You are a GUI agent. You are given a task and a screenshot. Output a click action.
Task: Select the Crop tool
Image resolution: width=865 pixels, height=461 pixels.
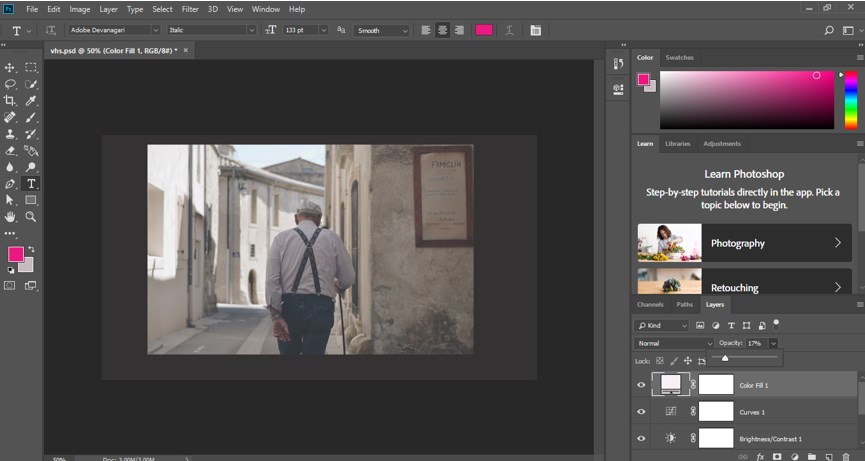(x=10, y=101)
